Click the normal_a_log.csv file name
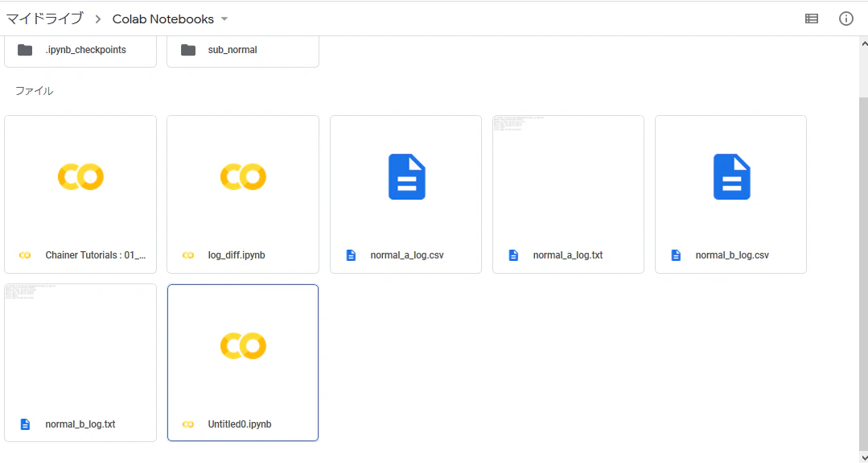 pyautogui.click(x=407, y=255)
